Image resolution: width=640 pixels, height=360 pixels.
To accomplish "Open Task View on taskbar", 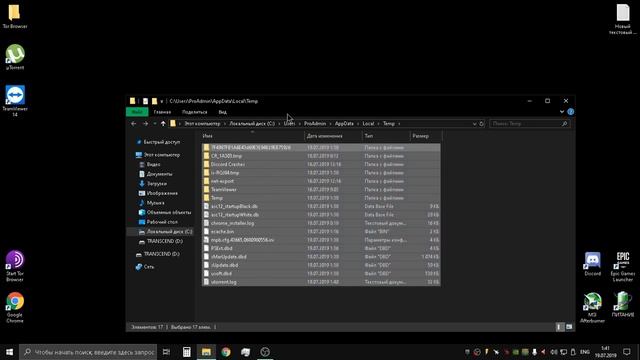I will [x=166, y=352].
